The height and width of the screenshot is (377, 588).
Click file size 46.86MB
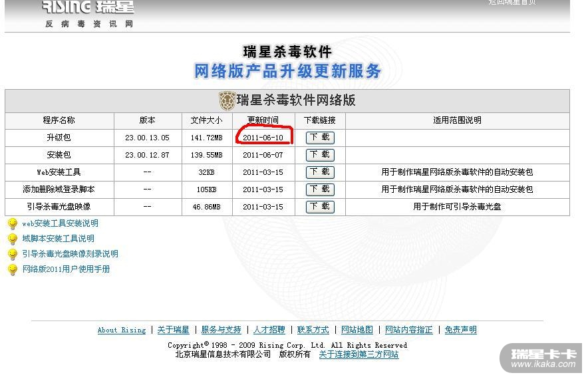(x=207, y=207)
